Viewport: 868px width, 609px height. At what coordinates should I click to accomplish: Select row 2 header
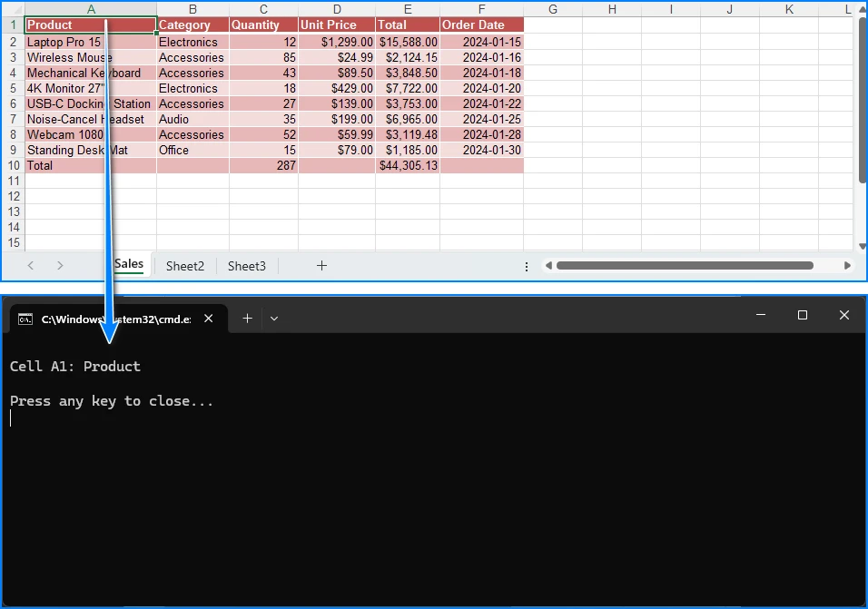[14, 42]
